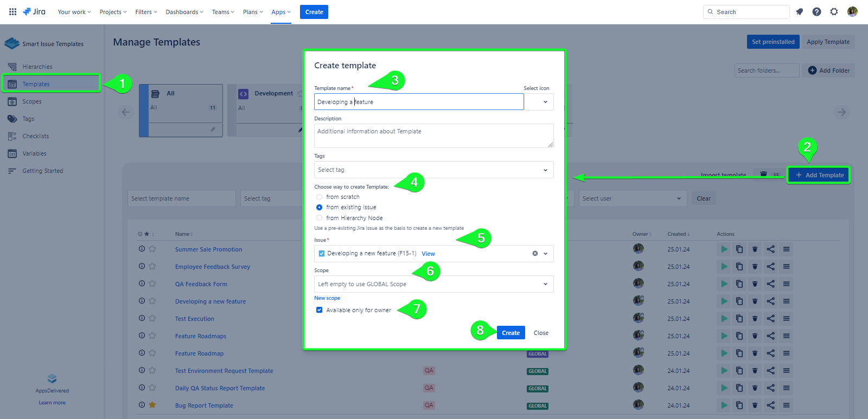Uncheck 'Available only for owner' checkbox

click(319, 310)
